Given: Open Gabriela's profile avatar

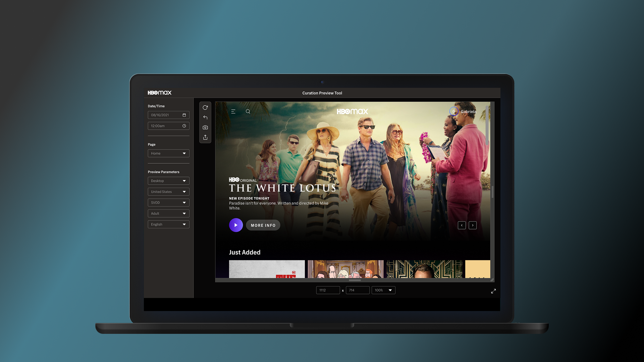Looking at the screenshot, I should tap(454, 112).
